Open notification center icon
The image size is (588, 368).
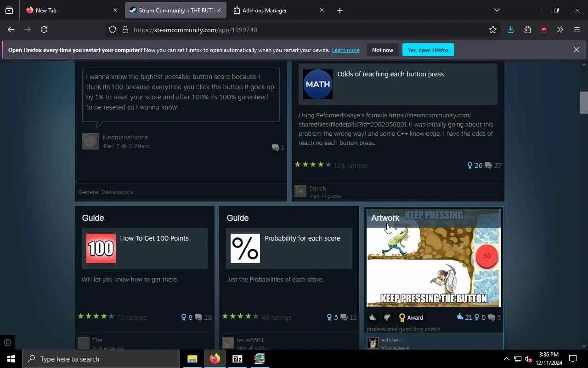[x=573, y=359]
